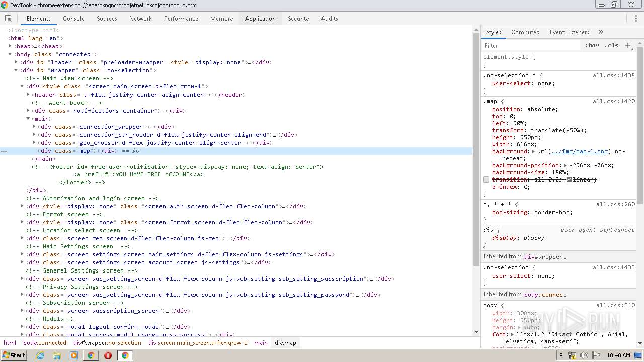Viewport: 644px width, 362px height.
Task: Switch to the Sources tab
Action: (x=107, y=19)
